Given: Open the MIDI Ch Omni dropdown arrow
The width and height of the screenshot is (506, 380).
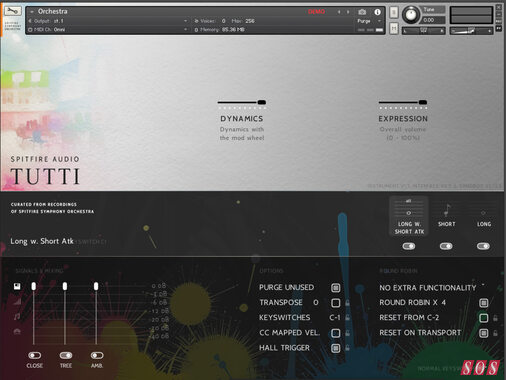Looking at the screenshot, I should click(x=185, y=30).
